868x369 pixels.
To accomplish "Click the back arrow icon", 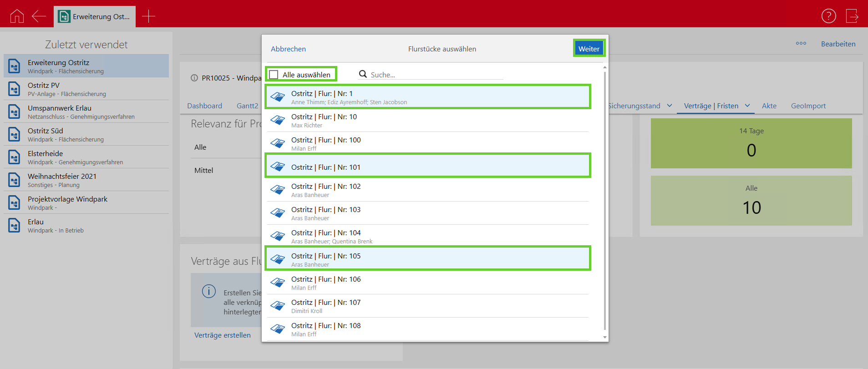I will coord(39,16).
